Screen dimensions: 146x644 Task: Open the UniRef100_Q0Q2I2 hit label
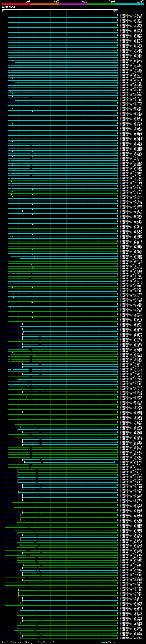pos(131,610)
